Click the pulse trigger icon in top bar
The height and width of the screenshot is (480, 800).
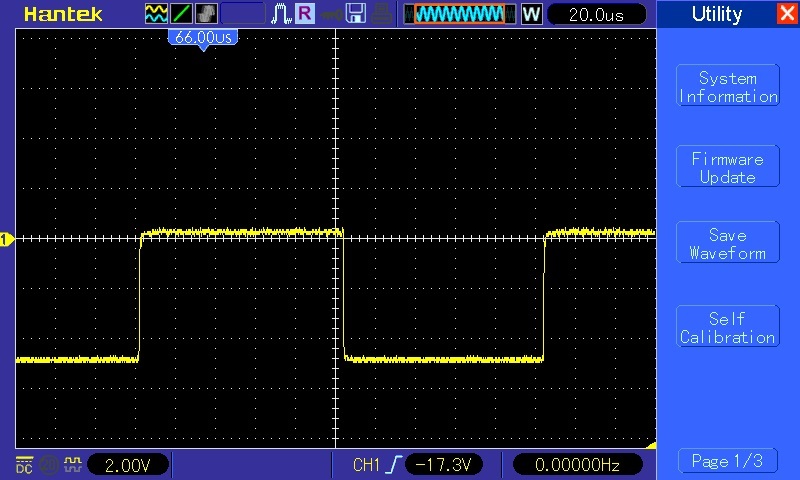[279, 14]
